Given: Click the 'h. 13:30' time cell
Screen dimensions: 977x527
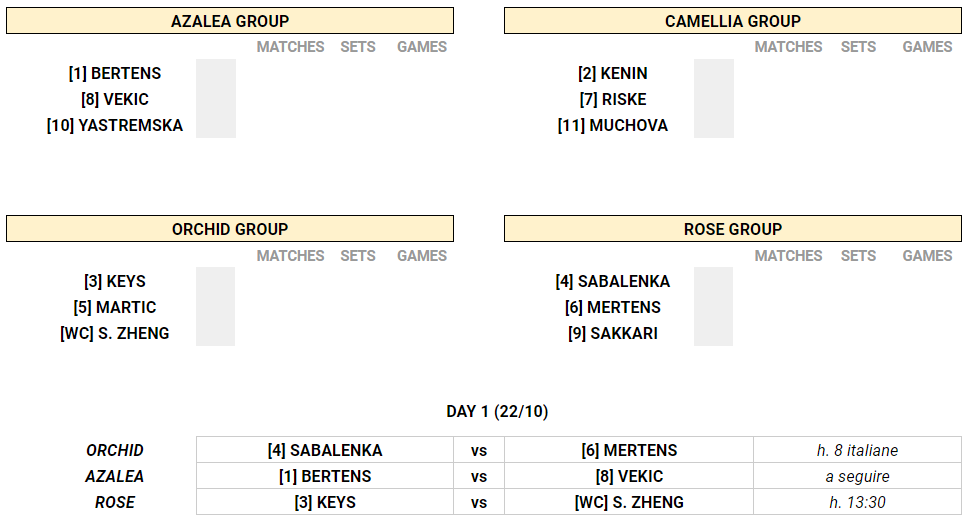Looking at the screenshot, I should [x=857, y=502].
